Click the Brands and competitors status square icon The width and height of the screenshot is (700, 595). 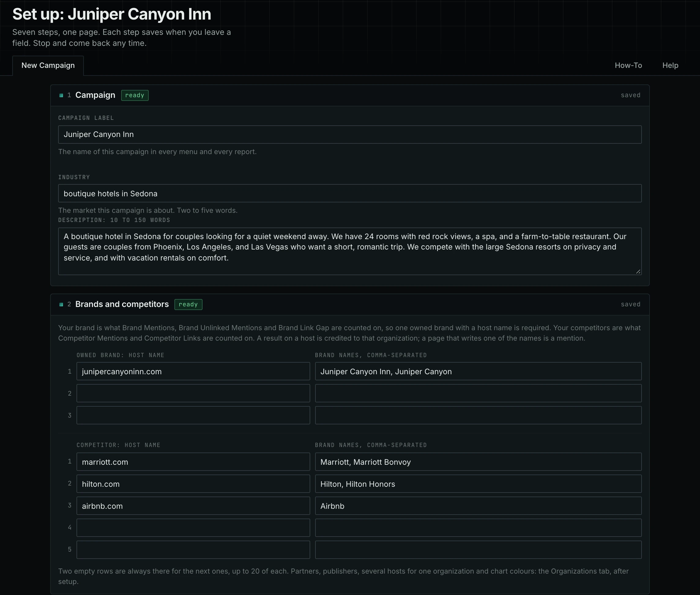coord(61,305)
